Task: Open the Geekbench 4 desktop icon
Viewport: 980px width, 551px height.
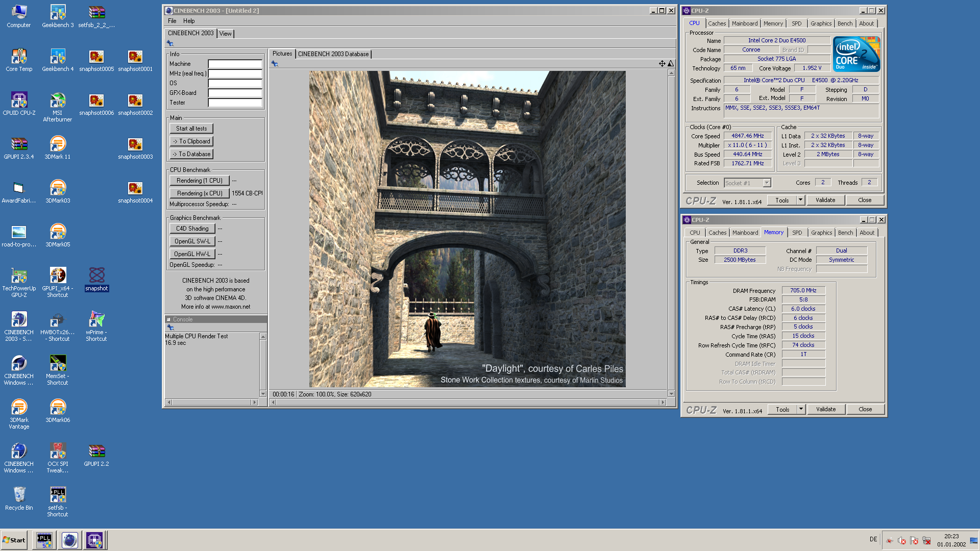Action: [58, 60]
